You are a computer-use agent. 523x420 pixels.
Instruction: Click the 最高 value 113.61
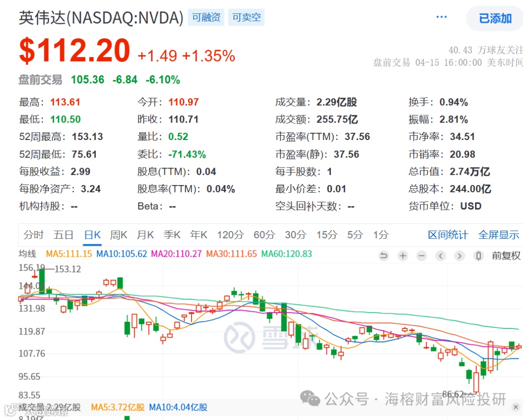[x=65, y=102]
